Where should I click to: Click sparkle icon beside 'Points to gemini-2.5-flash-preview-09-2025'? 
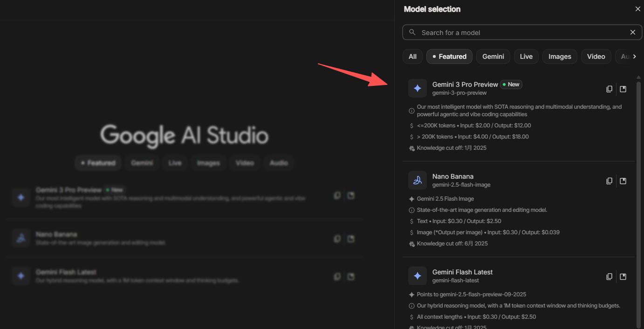pyautogui.click(x=411, y=294)
